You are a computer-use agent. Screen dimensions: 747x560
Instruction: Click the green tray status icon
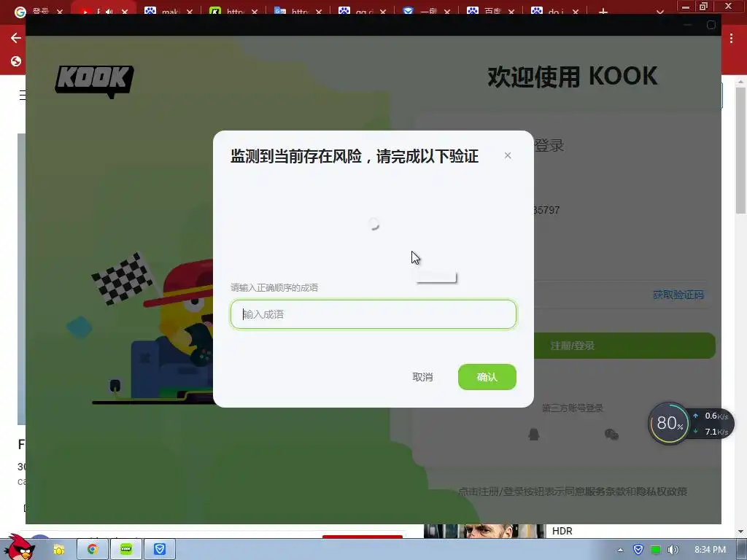pos(656,550)
